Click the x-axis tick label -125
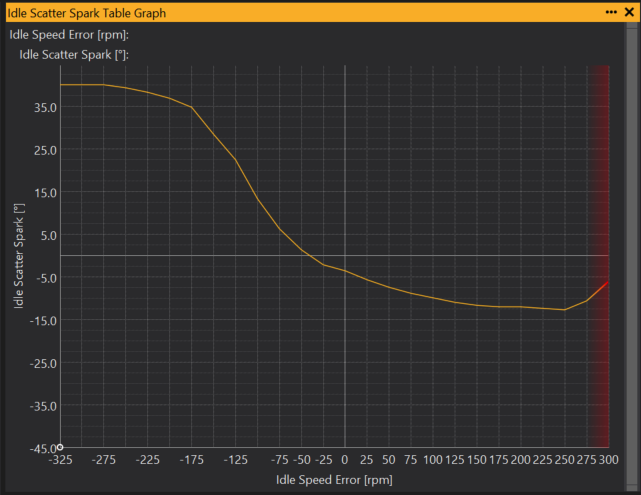This screenshot has height=495, width=641. click(x=235, y=460)
